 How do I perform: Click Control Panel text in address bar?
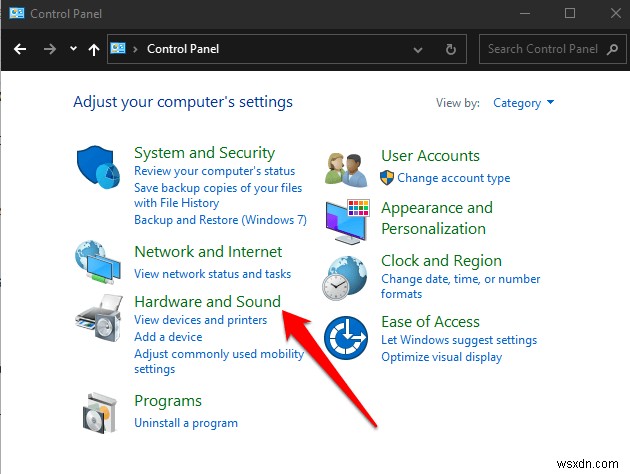(183, 49)
